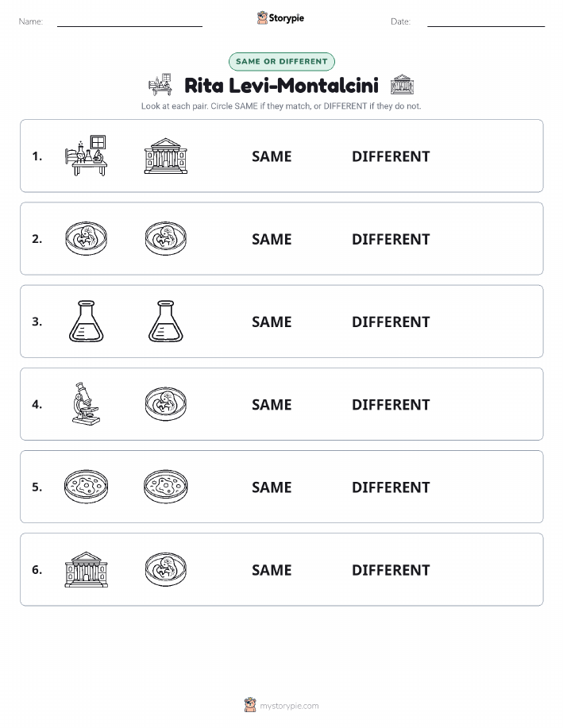Image resolution: width=563 pixels, height=728 pixels.
Task: Click the SAME OR DIFFERENT badge
Action: pos(281,61)
